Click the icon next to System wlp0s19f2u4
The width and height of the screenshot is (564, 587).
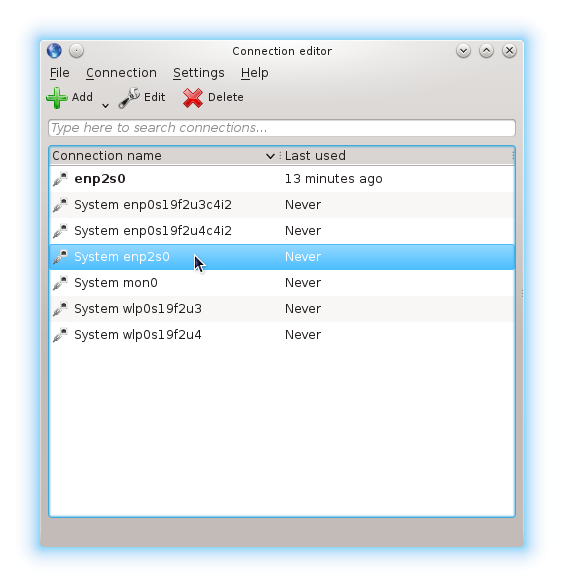(60, 335)
